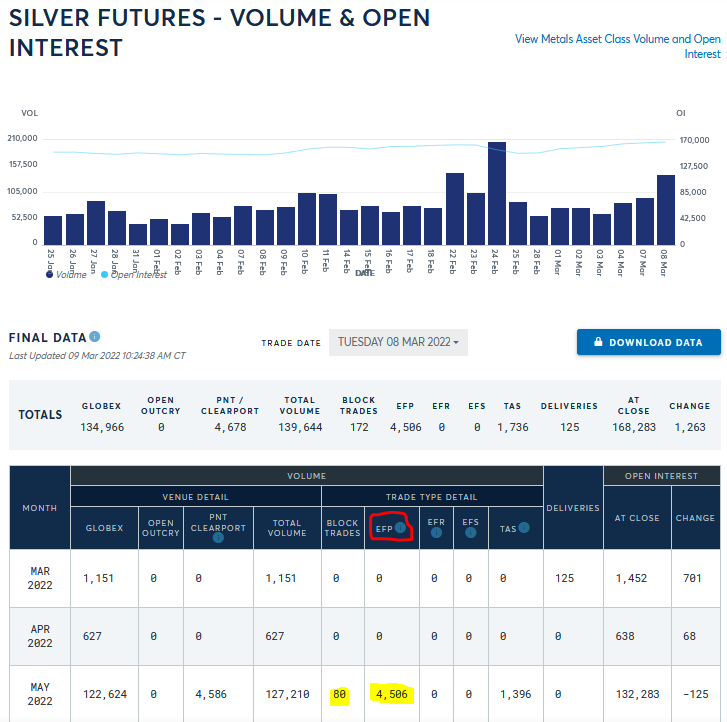Click the Last Updated timestamp text
Viewport: 727px width, 722px height.
(97, 355)
